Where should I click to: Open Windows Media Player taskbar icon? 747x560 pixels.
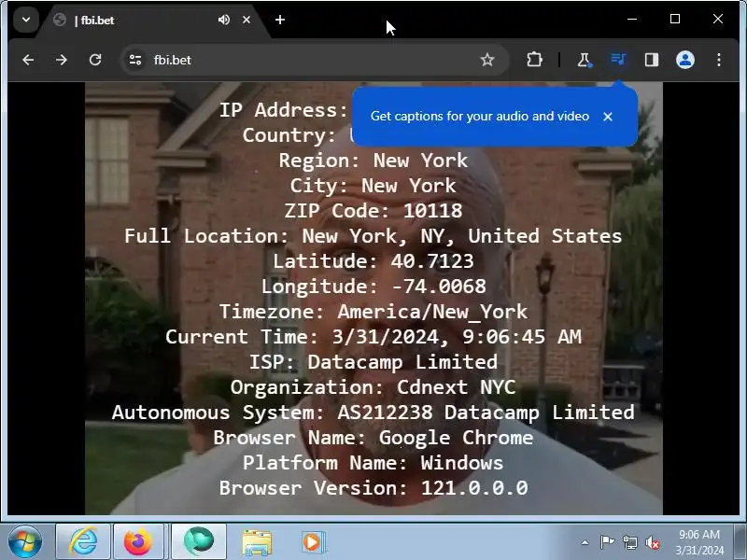312,542
